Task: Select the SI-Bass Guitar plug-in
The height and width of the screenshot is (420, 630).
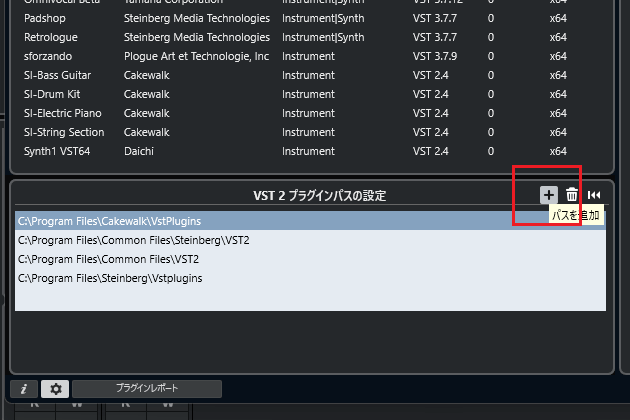Action: pyautogui.click(x=60, y=75)
